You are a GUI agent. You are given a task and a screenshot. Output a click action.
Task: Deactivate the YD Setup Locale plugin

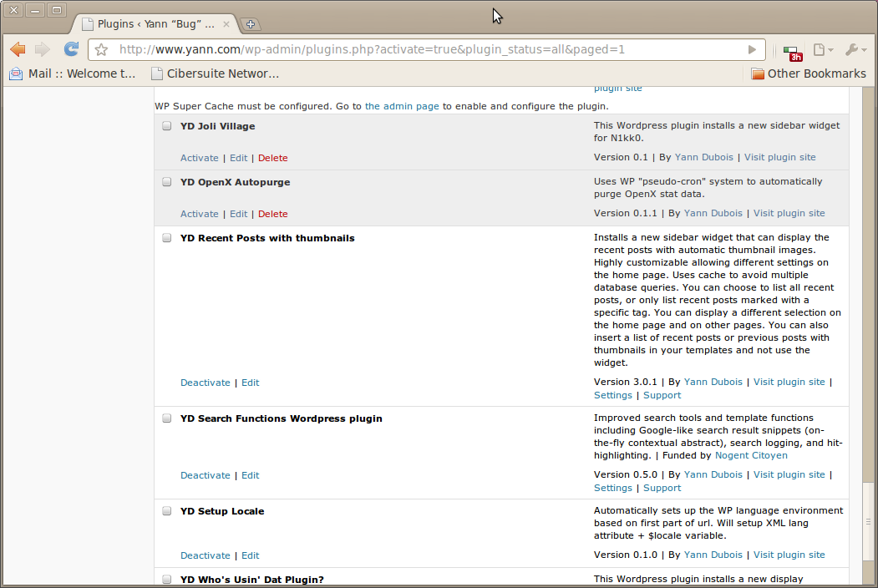(x=205, y=555)
